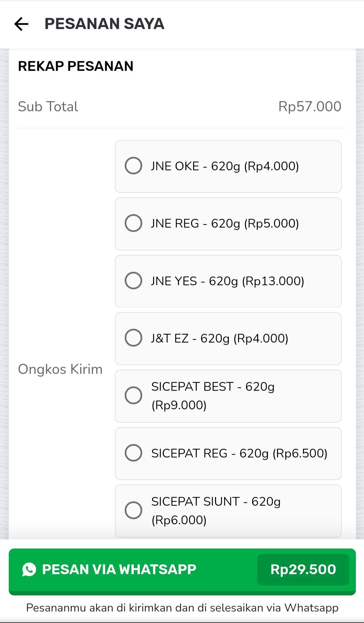Choose SICEPAT SIUNT 620g Rp6.000 option text
The width and height of the screenshot is (364, 623).
(216, 511)
